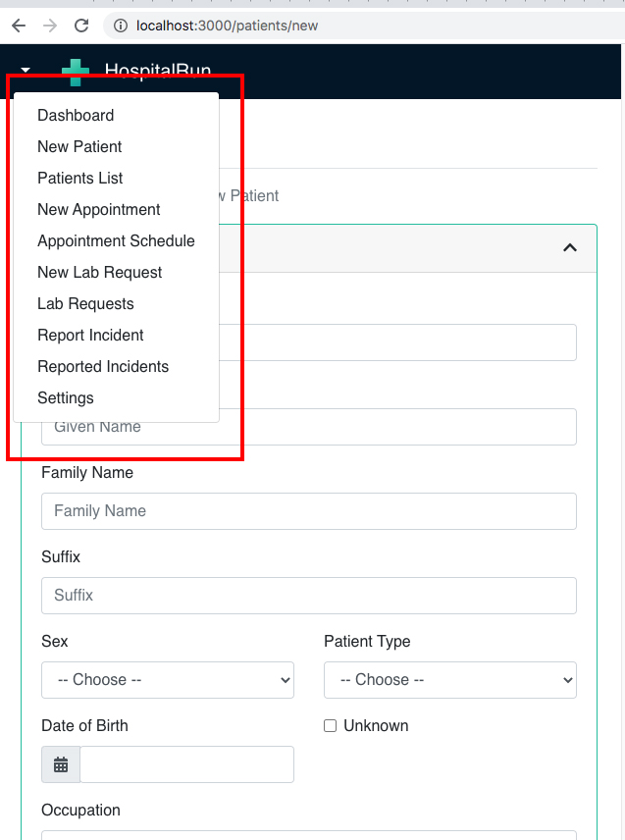Click the browser back arrow
Screen dimensions: 625x840
pyautogui.click(x=20, y=26)
